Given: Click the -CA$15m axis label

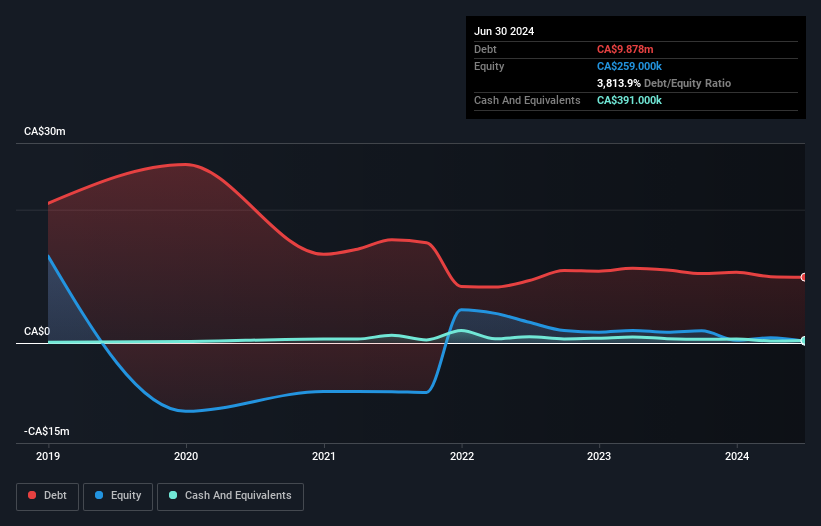Looking at the screenshot, I should click(x=47, y=431).
